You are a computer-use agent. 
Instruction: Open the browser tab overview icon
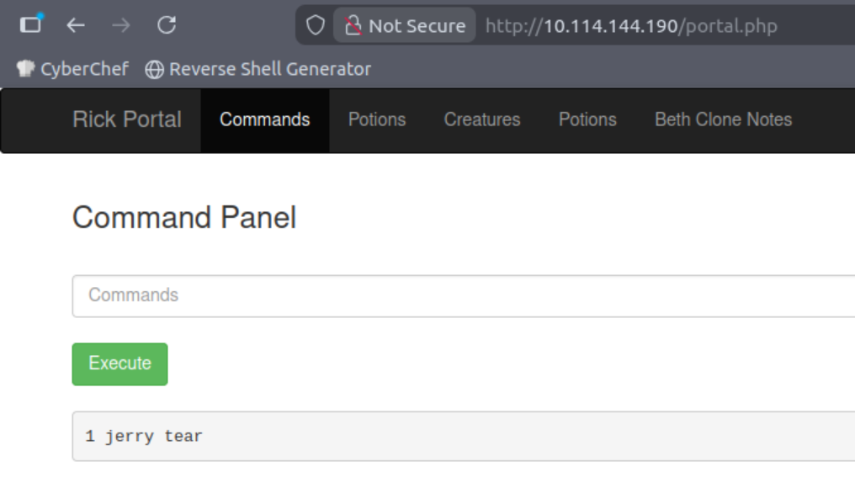(x=30, y=24)
